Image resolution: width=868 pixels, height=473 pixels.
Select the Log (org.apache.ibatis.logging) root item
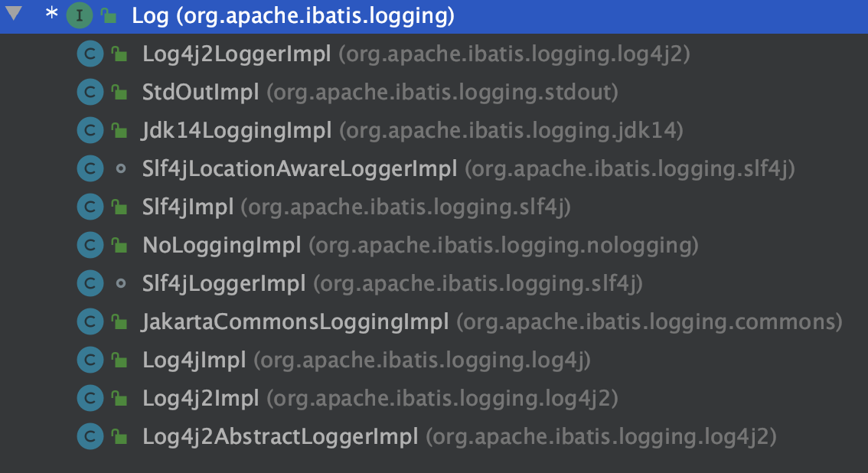(x=292, y=16)
